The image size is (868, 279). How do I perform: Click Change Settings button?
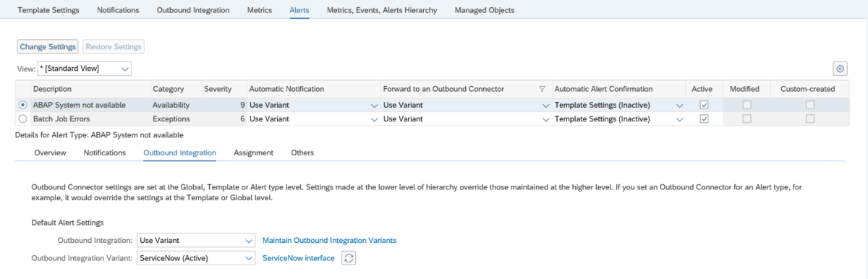(x=48, y=46)
